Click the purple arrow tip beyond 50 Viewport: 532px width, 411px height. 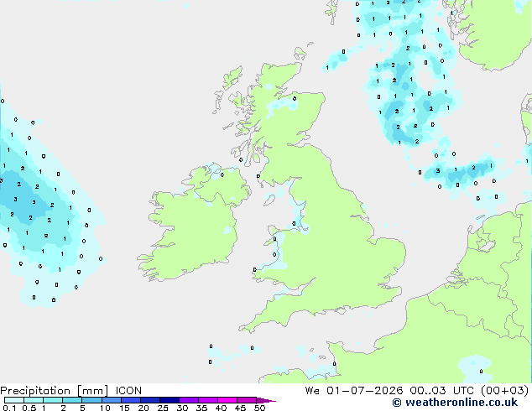coord(266,400)
